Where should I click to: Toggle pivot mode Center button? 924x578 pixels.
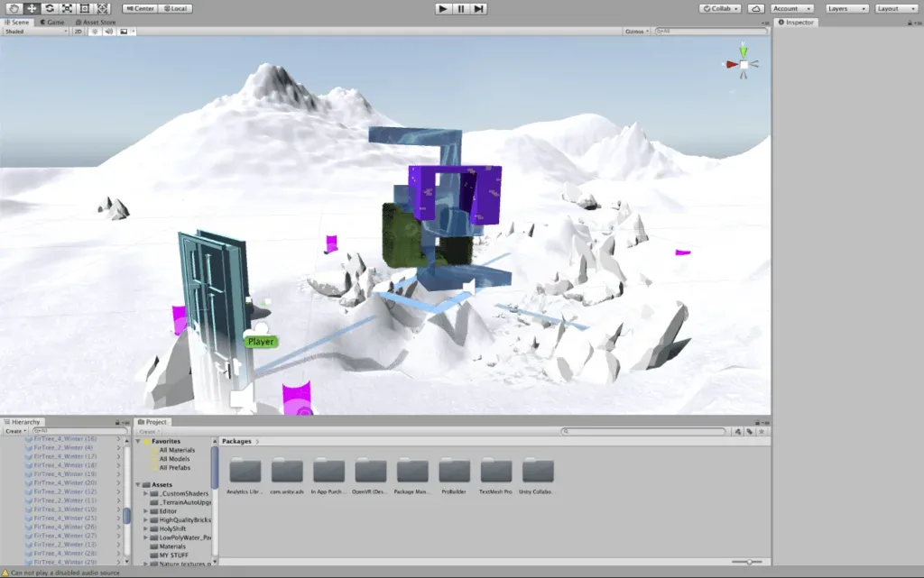140,8
